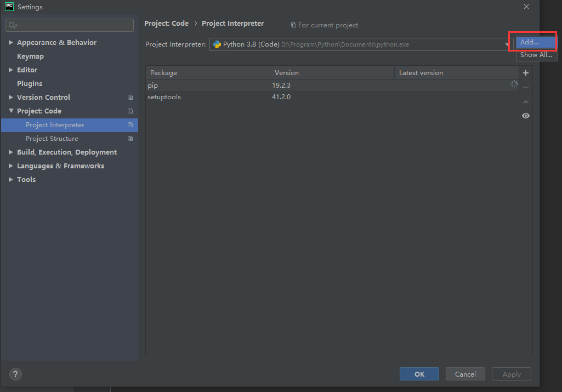The image size is (562, 392).
Task: Click the Cancel button
Action: pyautogui.click(x=466, y=374)
